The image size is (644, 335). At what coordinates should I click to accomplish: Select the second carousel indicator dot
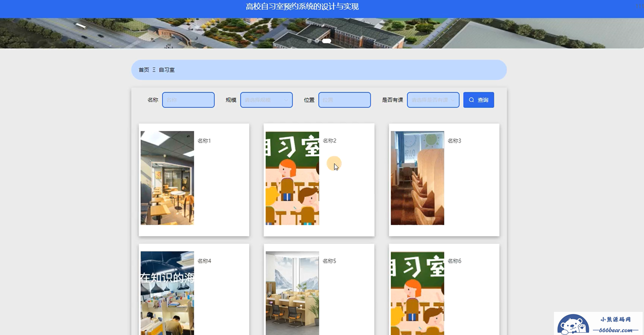pyautogui.click(x=317, y=41)
